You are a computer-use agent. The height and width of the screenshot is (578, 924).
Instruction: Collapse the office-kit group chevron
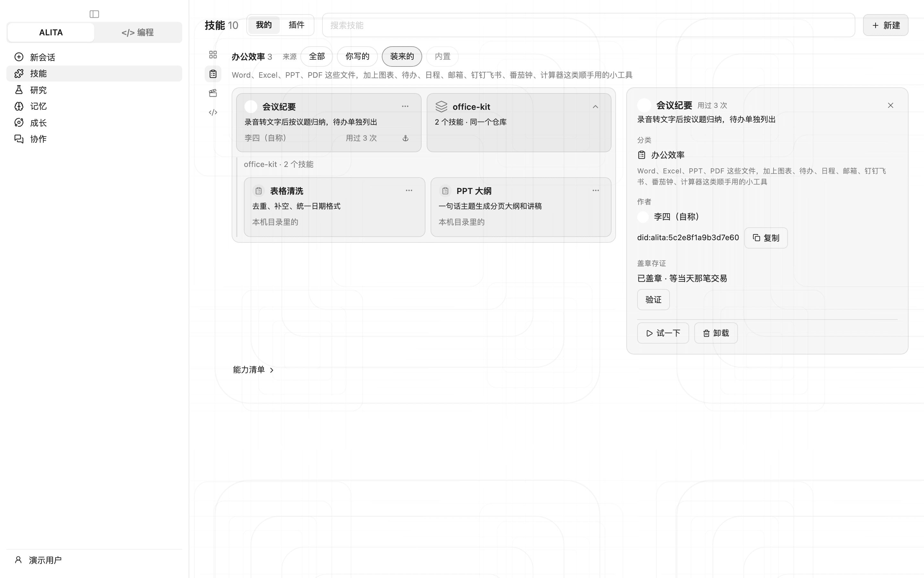595,107
